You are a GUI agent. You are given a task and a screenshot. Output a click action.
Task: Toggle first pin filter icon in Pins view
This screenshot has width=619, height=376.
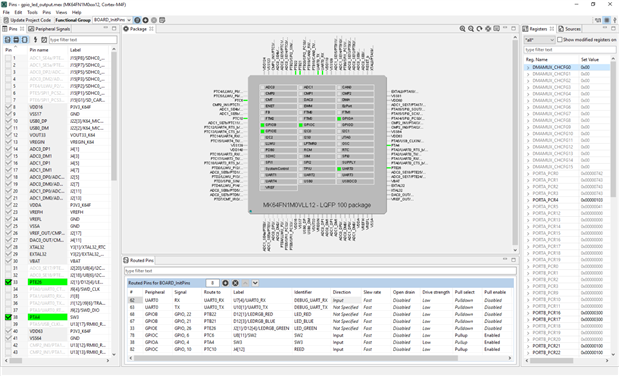[8, 39]
